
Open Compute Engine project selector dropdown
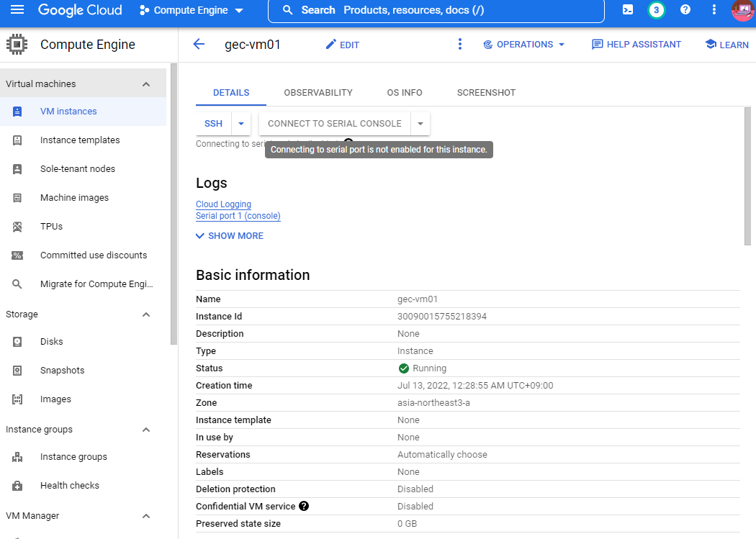pos(191,10)
